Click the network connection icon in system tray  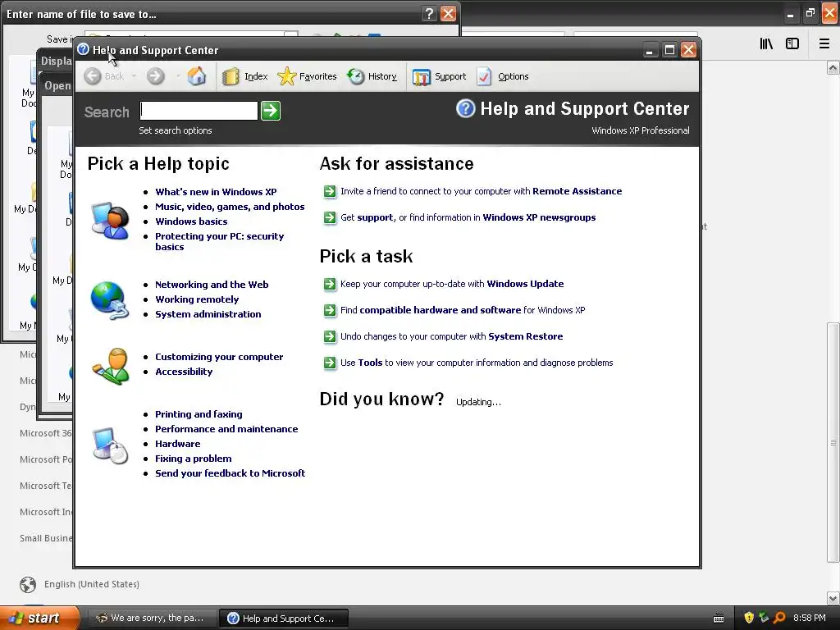click(764, 619)
